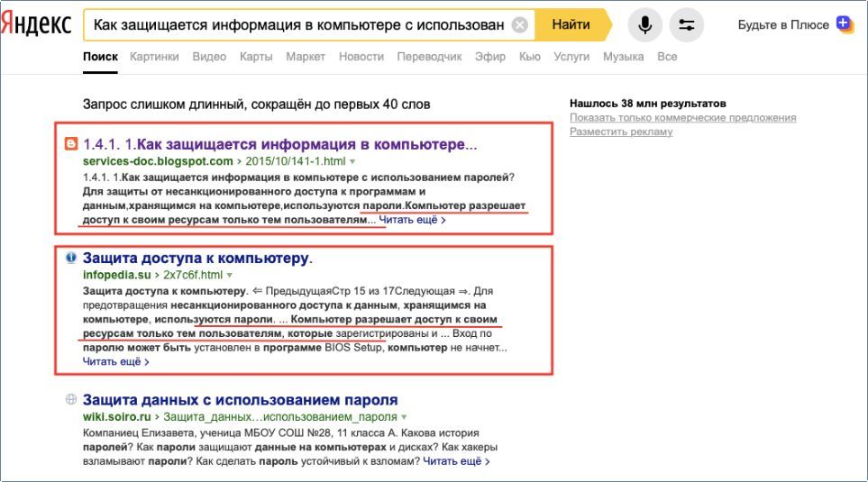The width and height of the screenshot is (868, 482).
Task: Go to the Новости tab
Action: click(x=361, y=57)
